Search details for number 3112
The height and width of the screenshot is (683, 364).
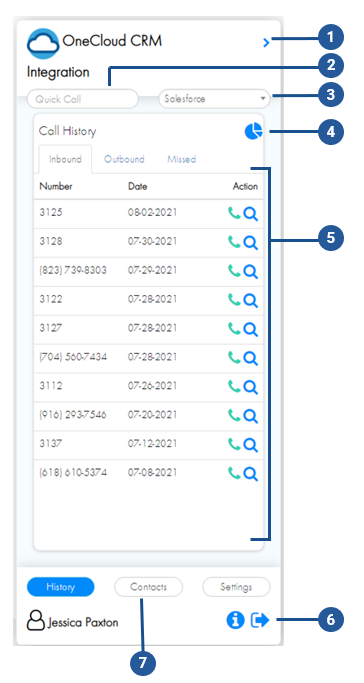point(250,387)
